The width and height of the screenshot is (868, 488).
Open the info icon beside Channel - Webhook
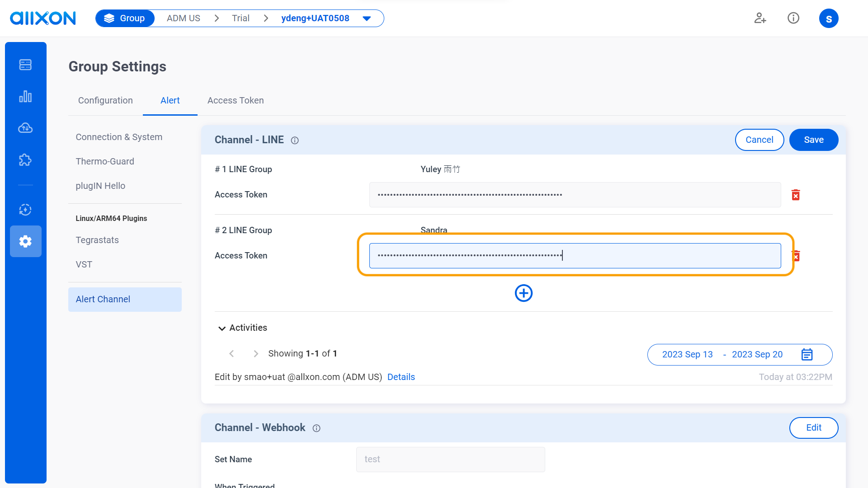tap(316, 428)
